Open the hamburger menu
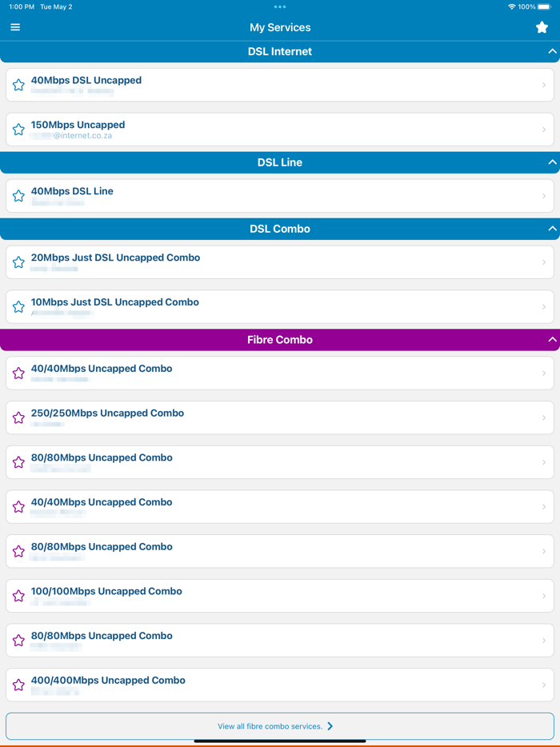The height and width of the screenshot is (747, 560). click(x=15, y=27)
